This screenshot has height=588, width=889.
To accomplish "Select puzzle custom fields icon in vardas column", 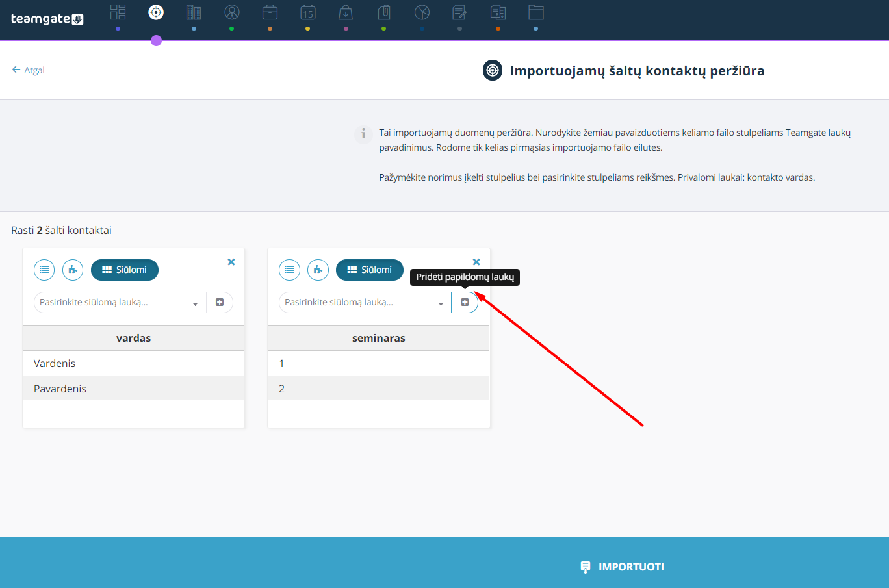I will [x=73, y=270].
